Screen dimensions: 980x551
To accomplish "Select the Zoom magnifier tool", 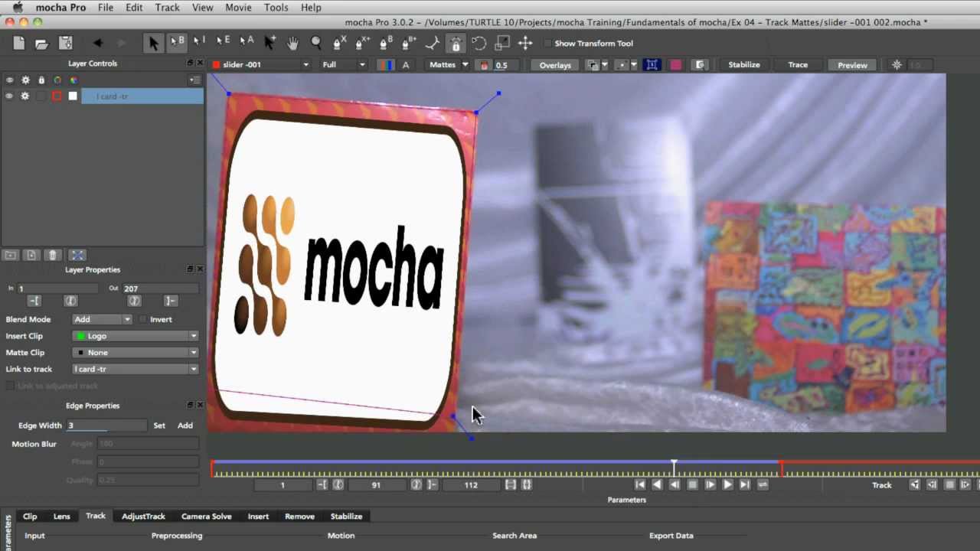I will pyautogui.click(x=316, y=44).
